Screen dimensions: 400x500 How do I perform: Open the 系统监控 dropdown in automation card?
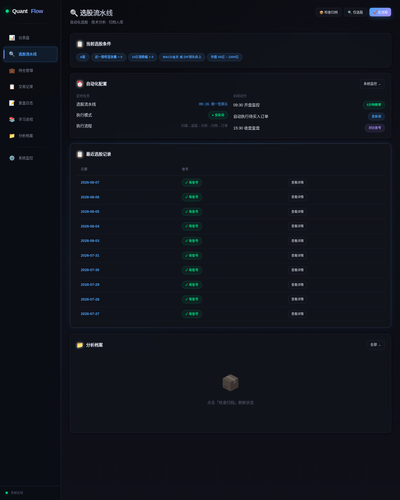[x=372, y=84]
